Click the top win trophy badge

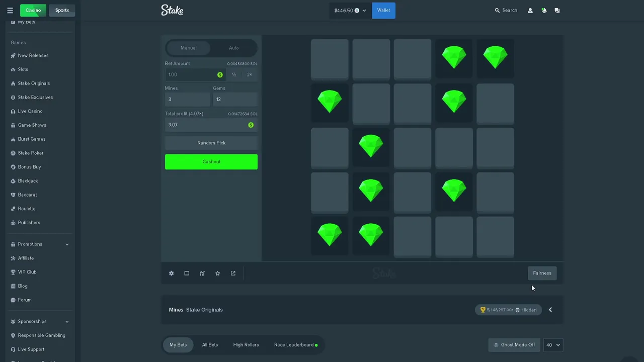(x=508, y=310)
